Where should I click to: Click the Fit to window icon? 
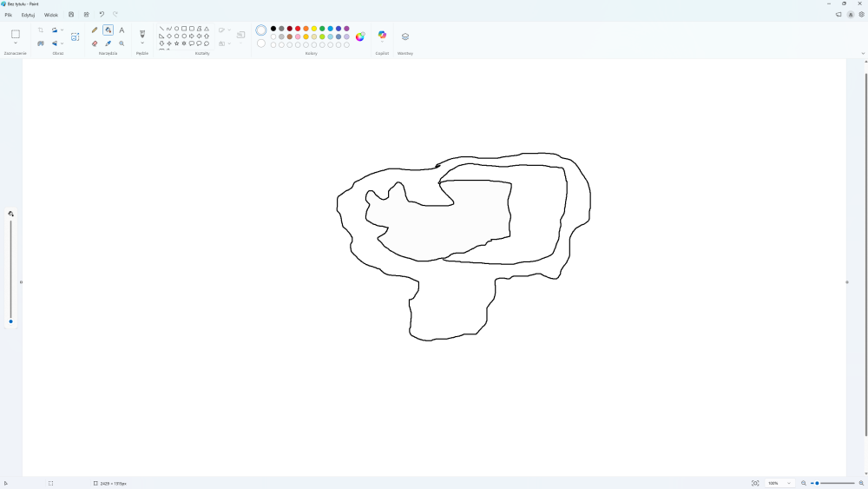[x=755, y=484]
